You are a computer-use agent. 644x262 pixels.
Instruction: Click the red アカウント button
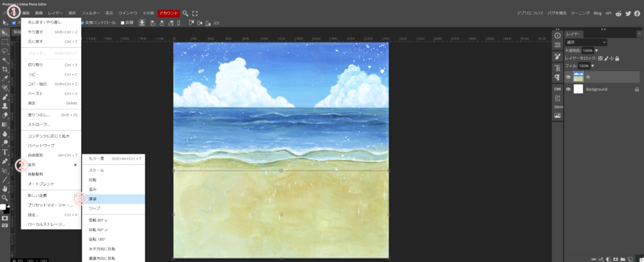(x=168, y=13)
